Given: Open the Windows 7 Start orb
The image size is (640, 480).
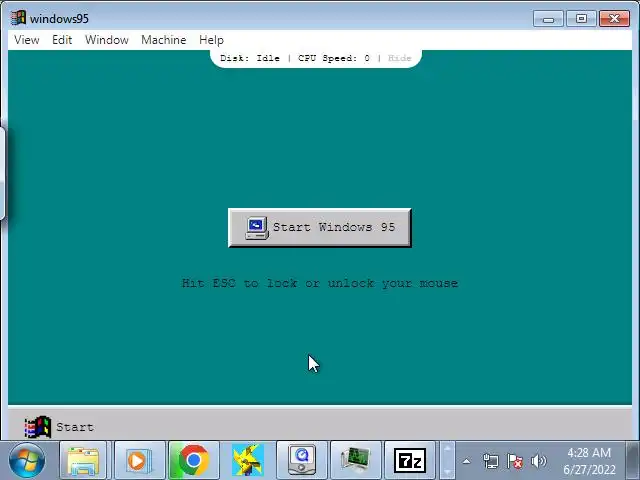Looking at the screenshot, I should [27, 461].
